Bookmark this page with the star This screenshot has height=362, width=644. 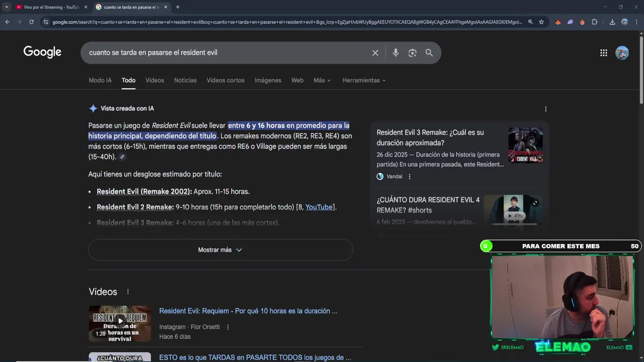(541, 22)
